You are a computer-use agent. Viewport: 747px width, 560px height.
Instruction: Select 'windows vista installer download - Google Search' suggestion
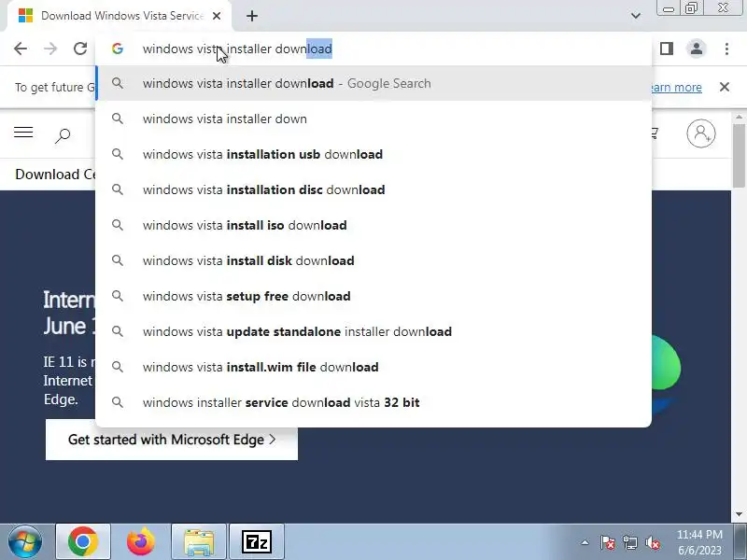click(373, 83)
